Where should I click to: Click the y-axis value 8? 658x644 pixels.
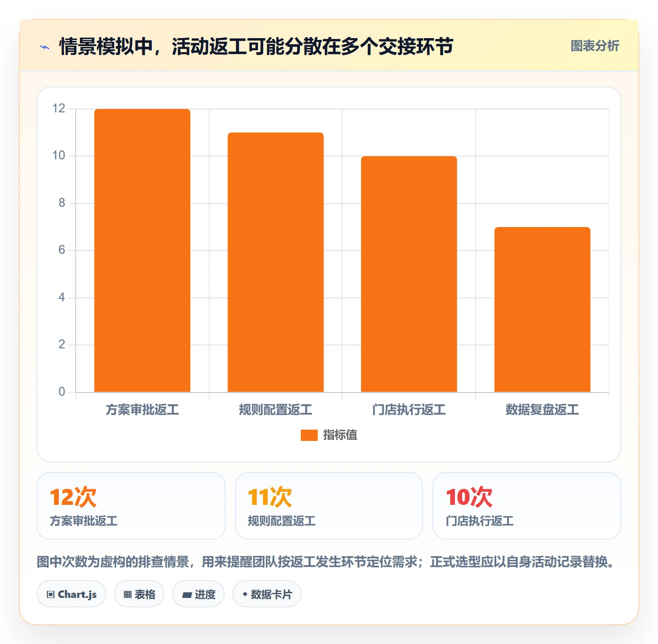click(x=62, y=203)
